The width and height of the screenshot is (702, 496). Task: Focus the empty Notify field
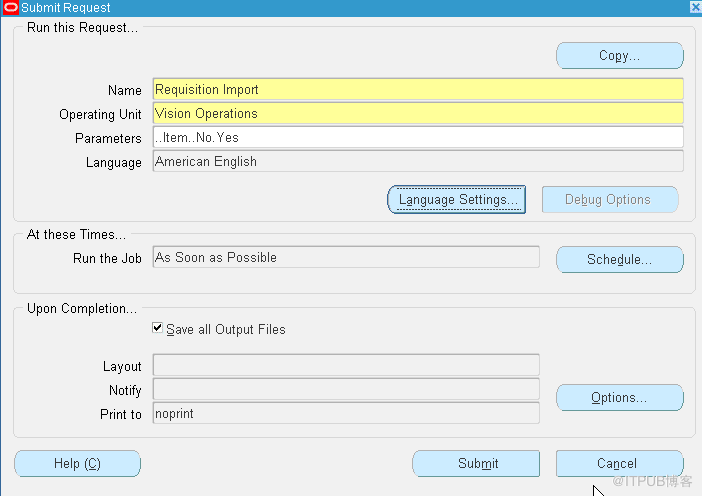pyautogui.click(x=345, y=390)
